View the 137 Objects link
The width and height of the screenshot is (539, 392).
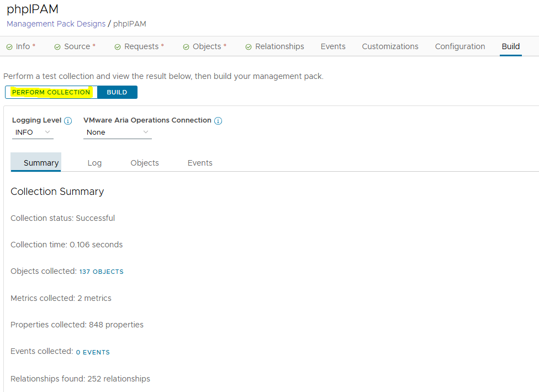(101, 272)
